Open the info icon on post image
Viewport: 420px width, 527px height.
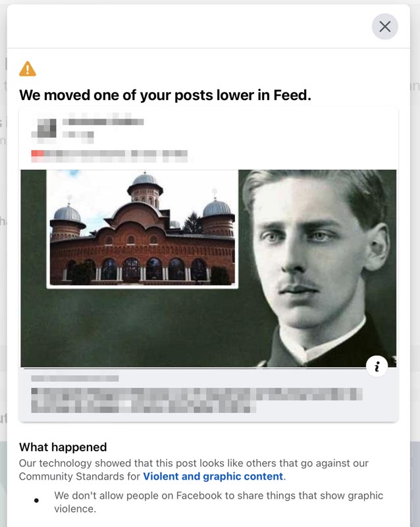click(377, 366)
